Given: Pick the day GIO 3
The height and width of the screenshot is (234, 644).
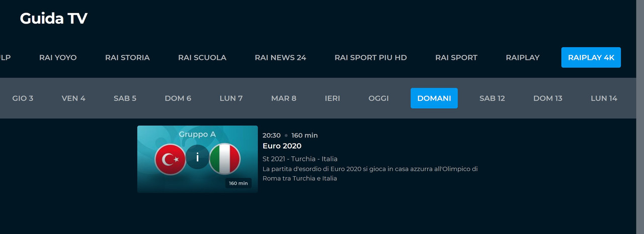Looking at the screenshot, I should pyautogui.click(x=23, y=98).
